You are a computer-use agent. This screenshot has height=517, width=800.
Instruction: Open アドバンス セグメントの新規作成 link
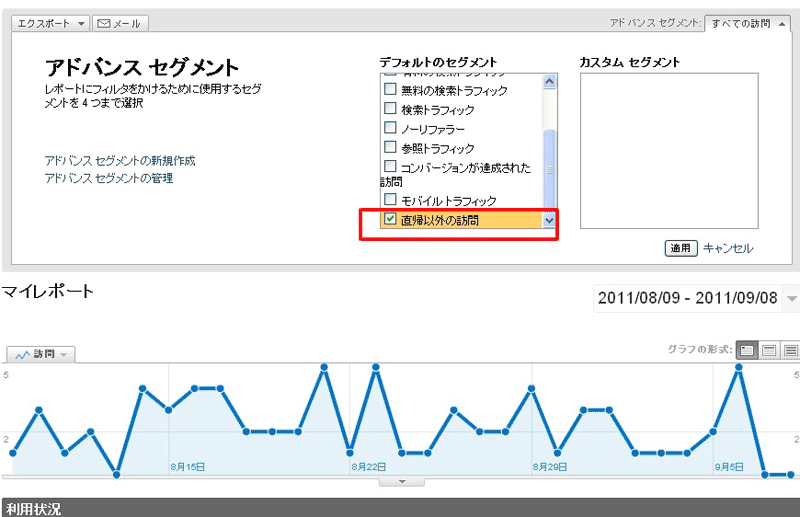point(120,160)
